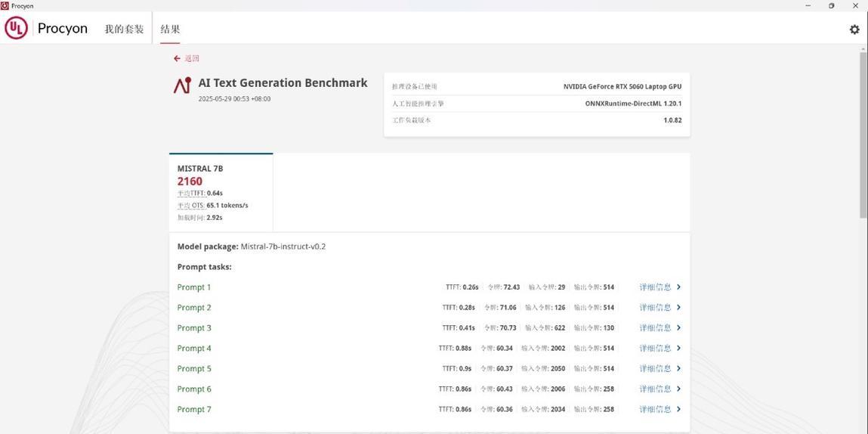Click the AI Text Generation Benchmark icon
This screenshot has width=868, height=434.
[182, 85]
